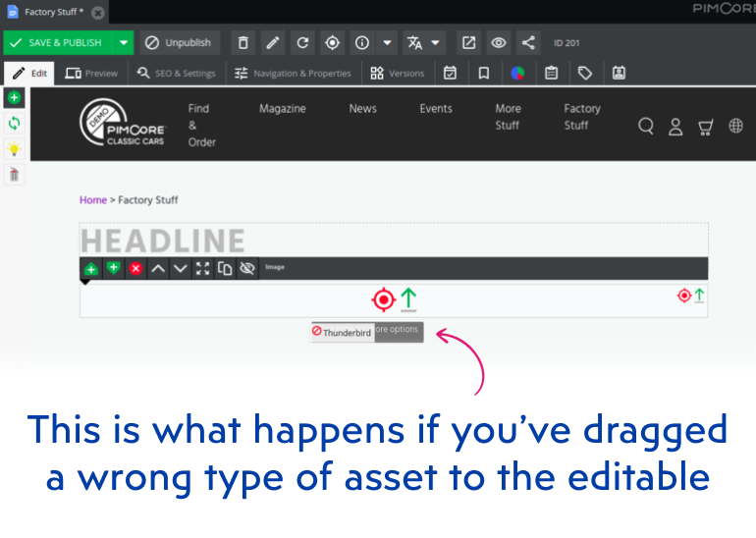Open the tags tab icon
756x538 pixels.
click(x=585, y=74)
